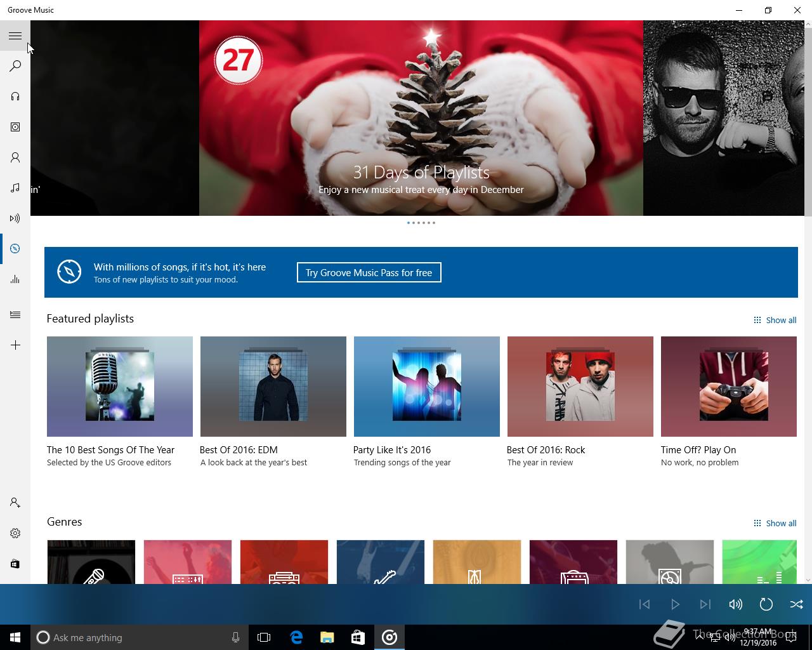812x650 pixels.
Task: Click the banner compass icon
Action: tap(69, 272)
